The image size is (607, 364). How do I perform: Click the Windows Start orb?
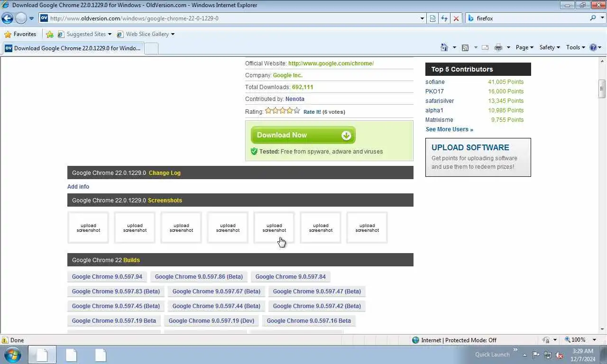click(x=13, y=355)
